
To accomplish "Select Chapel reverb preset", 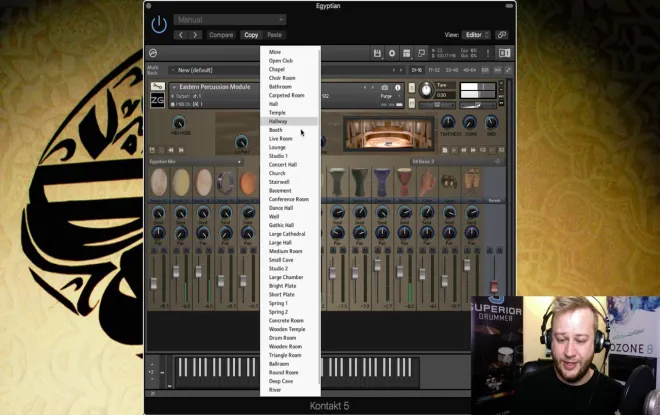I will click(x=277, y=69).
